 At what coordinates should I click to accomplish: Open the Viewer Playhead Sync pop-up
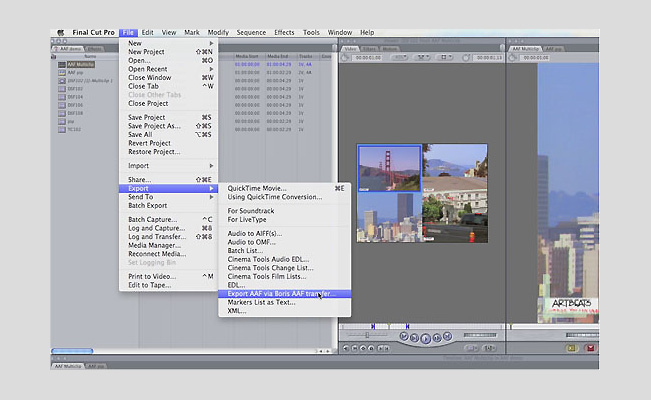423,57
